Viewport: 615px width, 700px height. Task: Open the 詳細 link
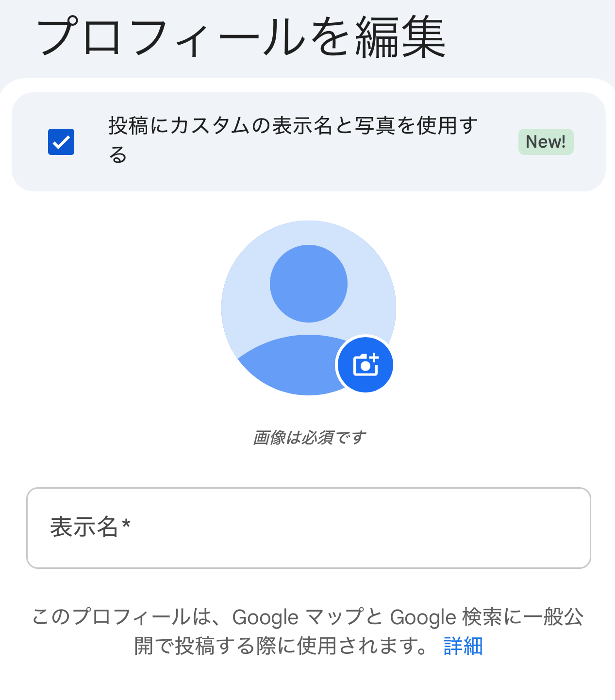(463, 646)
